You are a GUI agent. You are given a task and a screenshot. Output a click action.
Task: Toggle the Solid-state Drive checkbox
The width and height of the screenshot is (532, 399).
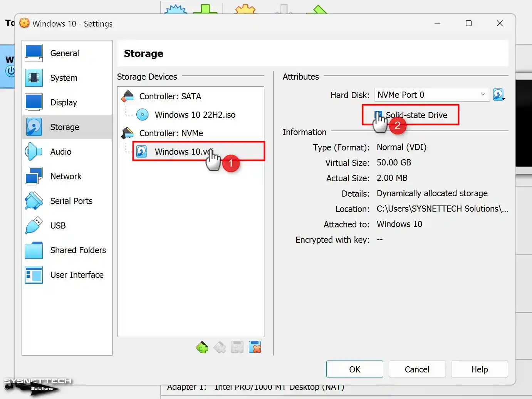[x=378, y=115]
